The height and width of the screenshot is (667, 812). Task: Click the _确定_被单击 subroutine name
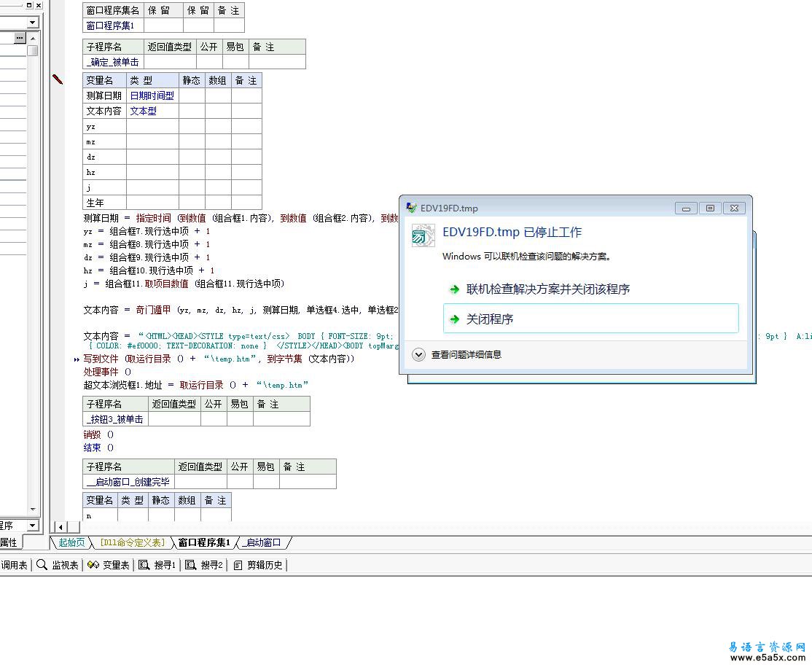[113, 62]
